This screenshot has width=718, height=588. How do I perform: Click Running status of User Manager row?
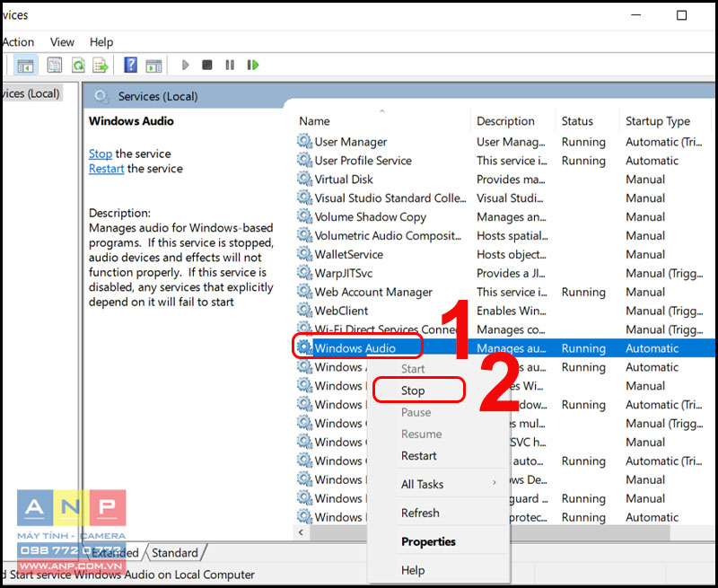coord(583,142)
